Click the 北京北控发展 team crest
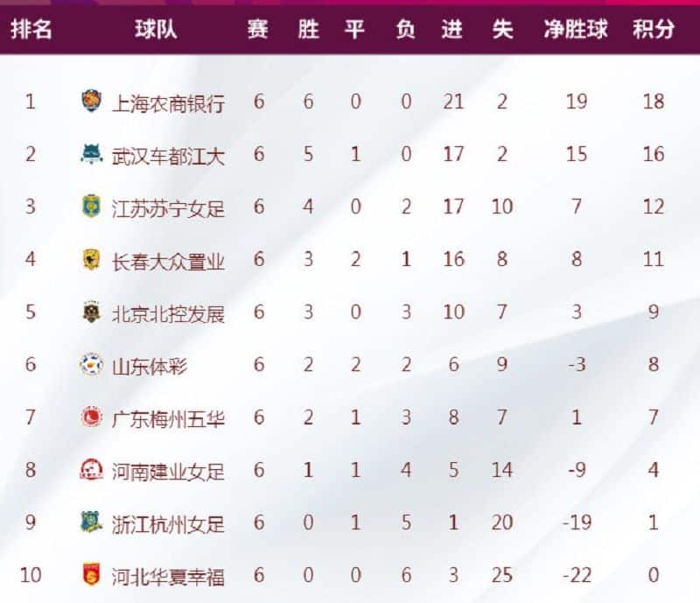 tap(92, 312)
